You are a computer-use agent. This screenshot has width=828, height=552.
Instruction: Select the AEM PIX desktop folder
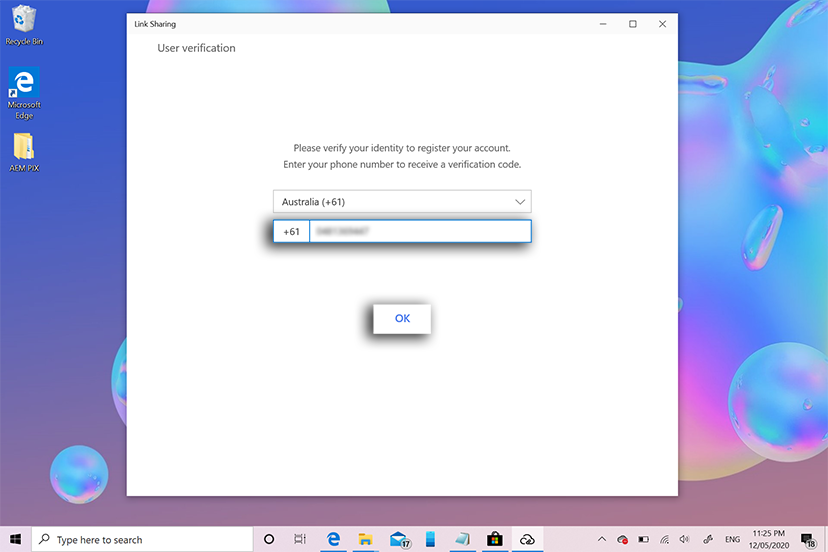point(24,152)
